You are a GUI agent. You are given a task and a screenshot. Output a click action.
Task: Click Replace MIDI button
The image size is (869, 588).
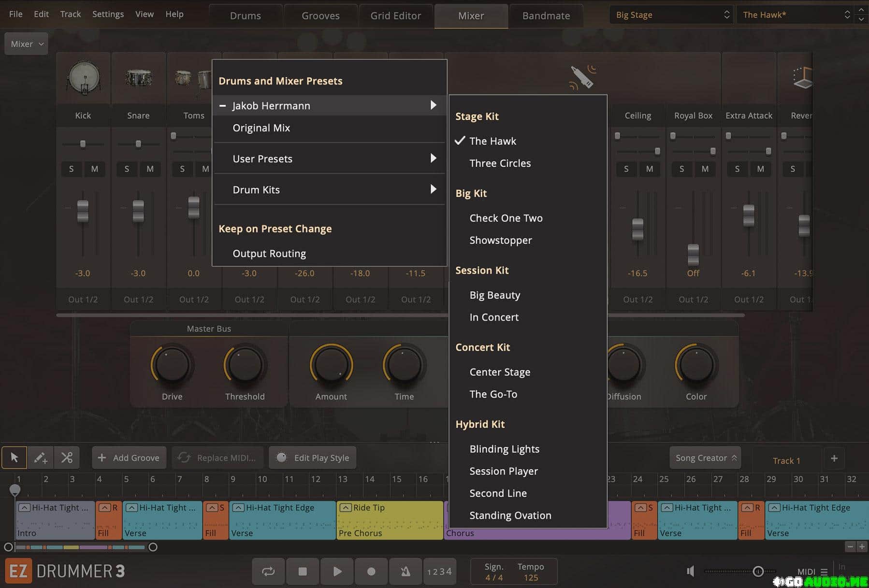coord(217,458)
